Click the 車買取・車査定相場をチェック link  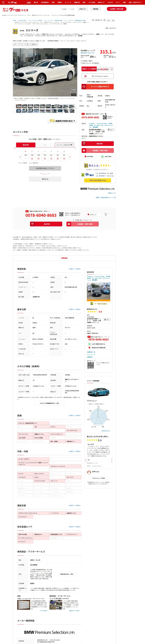coord(106,197)
